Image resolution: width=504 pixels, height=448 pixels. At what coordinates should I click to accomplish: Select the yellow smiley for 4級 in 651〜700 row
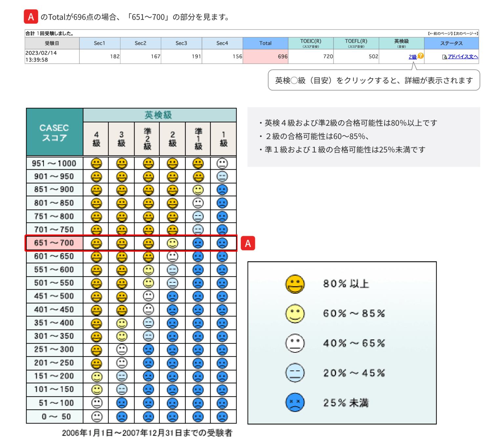click(x=96, y=243)
